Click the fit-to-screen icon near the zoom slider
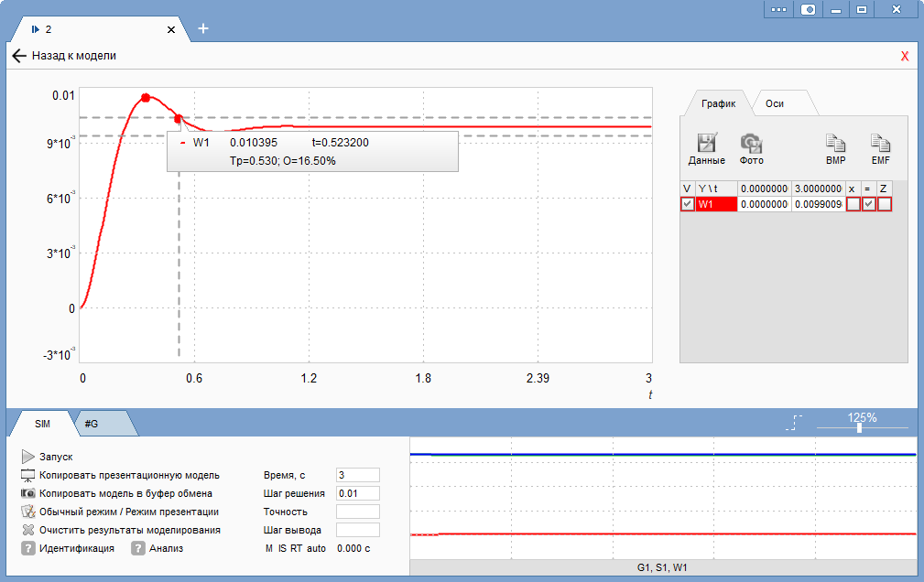This screenshot has width=924, height=582. coord(794,423)
